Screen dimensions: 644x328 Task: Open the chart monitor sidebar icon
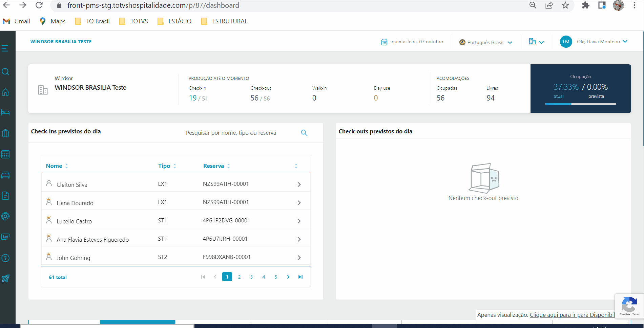[5, 237]
